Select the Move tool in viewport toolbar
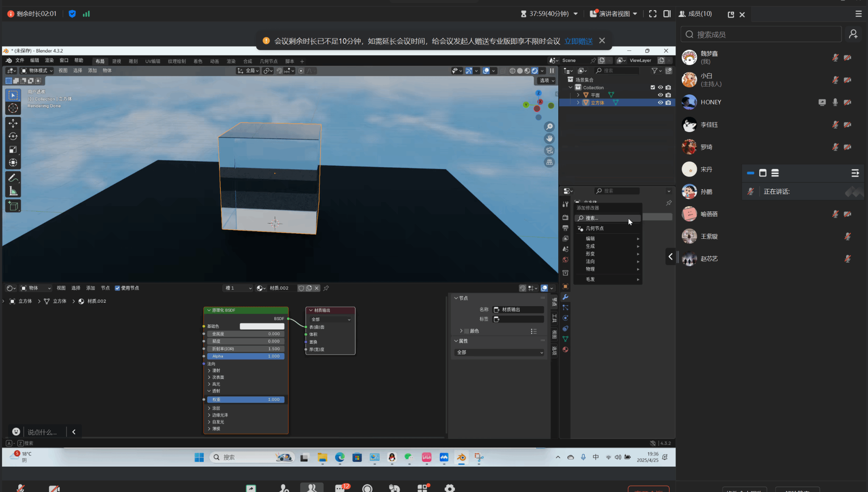The width and height of the screenshot is (868, 492). click(x=13, y=123)
